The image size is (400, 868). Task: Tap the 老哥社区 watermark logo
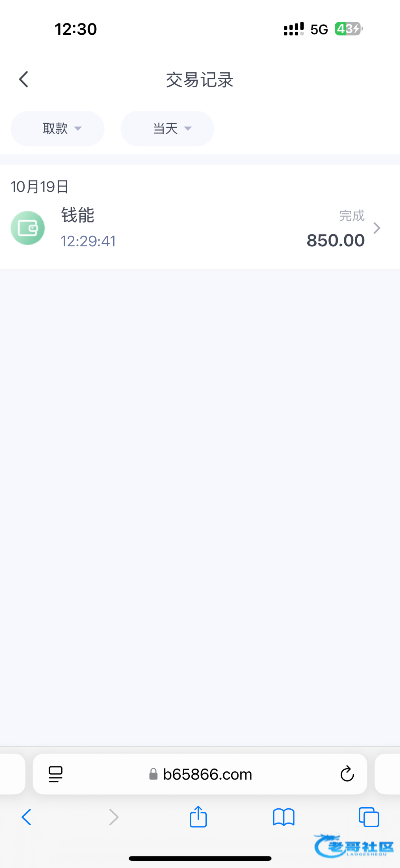(354, 846)
